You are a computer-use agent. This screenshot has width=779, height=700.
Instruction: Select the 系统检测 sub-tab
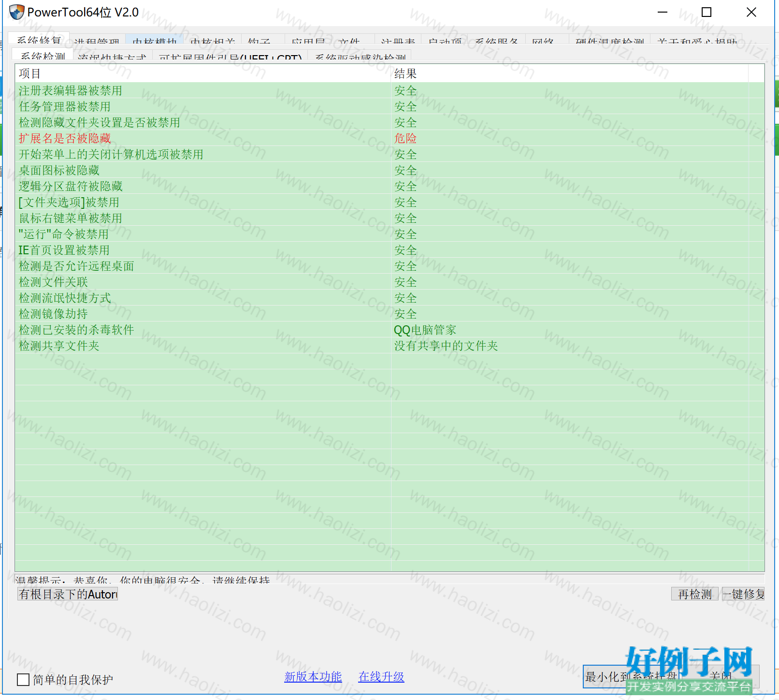43,55
